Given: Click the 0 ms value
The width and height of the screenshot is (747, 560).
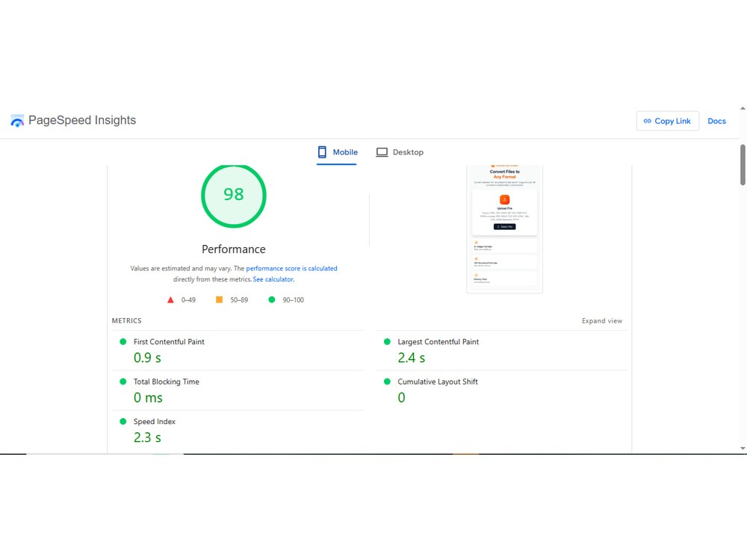Looking at the screenshot, I should click(148, 398).
